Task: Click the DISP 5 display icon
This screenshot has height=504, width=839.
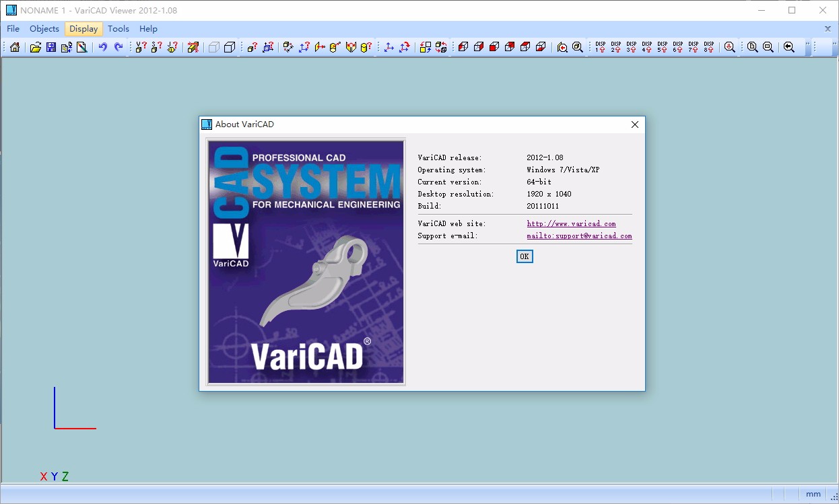Action: coord(663,47)
